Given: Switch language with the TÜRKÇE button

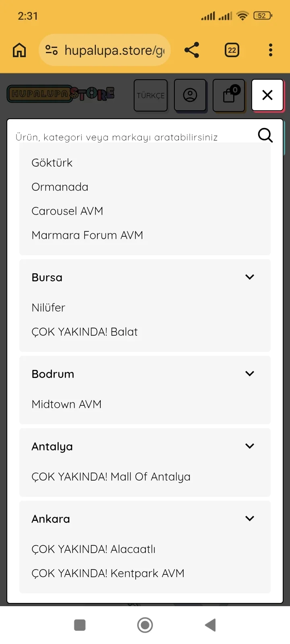Looking at the screenshot, I should 151,95.
